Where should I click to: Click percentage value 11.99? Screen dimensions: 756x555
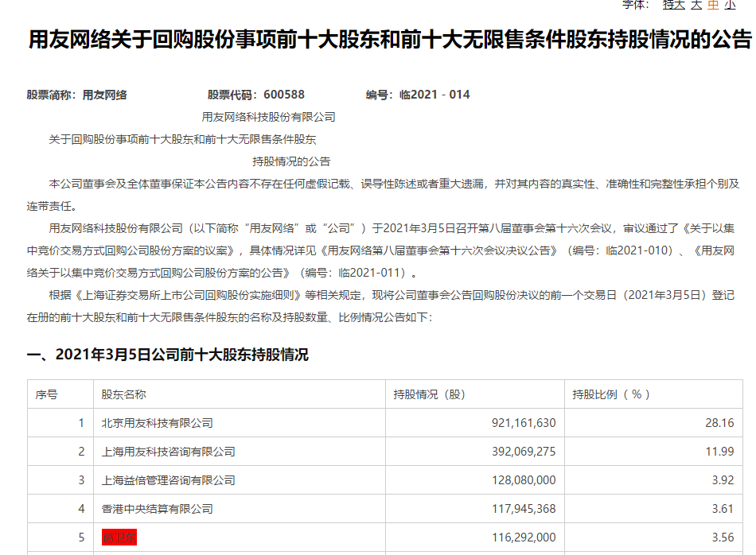(719, 452)
